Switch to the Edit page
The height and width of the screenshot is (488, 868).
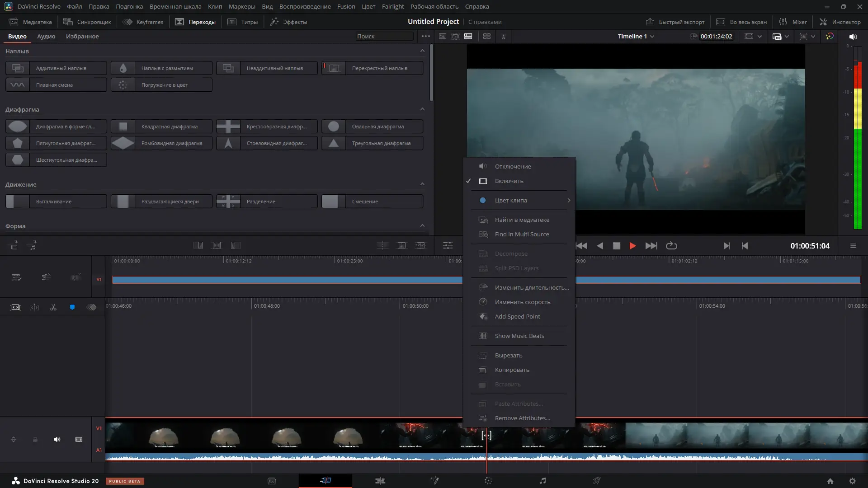coord(380,480)
